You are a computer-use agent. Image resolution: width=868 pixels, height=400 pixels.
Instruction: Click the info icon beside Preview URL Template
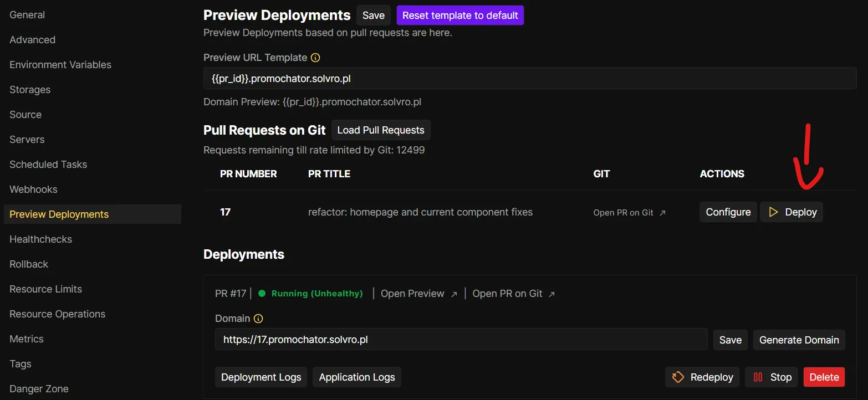[315, 58]
